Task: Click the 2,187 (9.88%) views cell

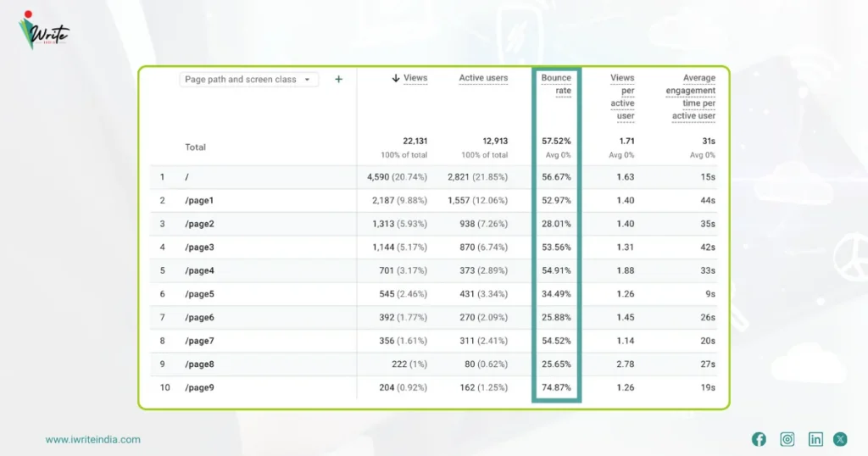Action: (400, 200)
